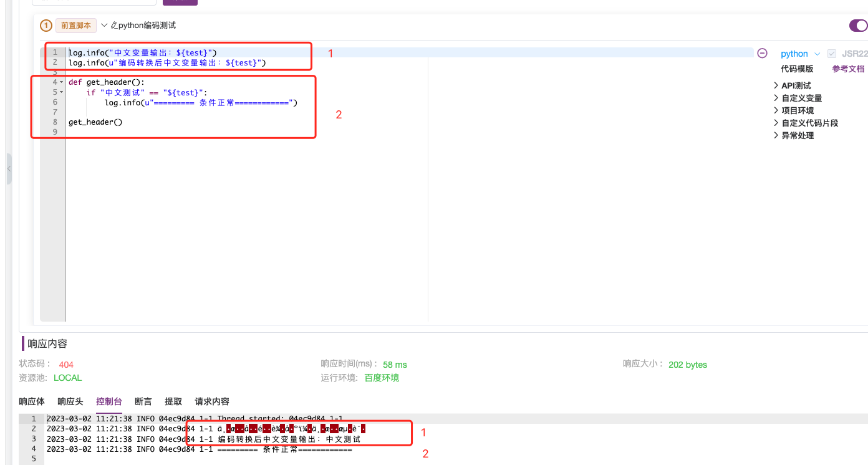Click the edit pencil icon beside python编码测试
868x465 pixels.
pyautogui.click(x=115, y=26)
